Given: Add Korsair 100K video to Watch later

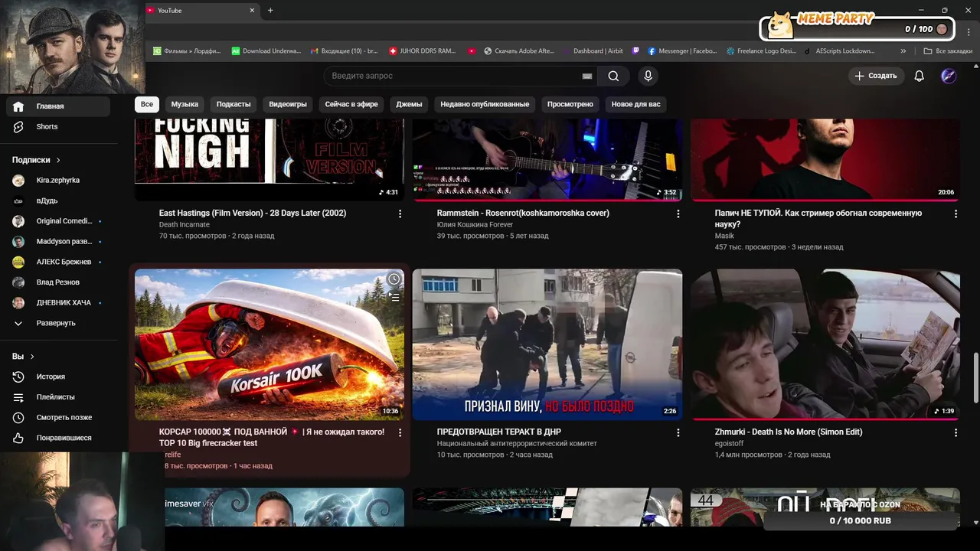Looking at the screenshot, I should point(394,279).
